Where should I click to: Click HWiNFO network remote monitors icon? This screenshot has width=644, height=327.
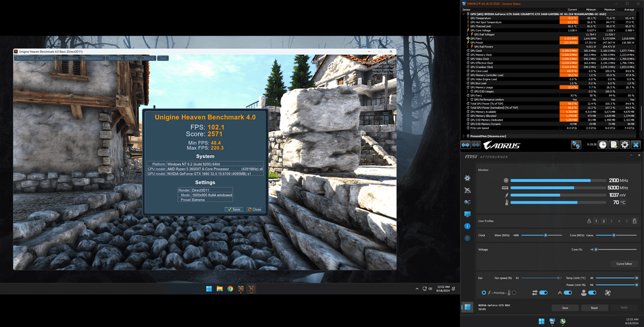(576, 144)
